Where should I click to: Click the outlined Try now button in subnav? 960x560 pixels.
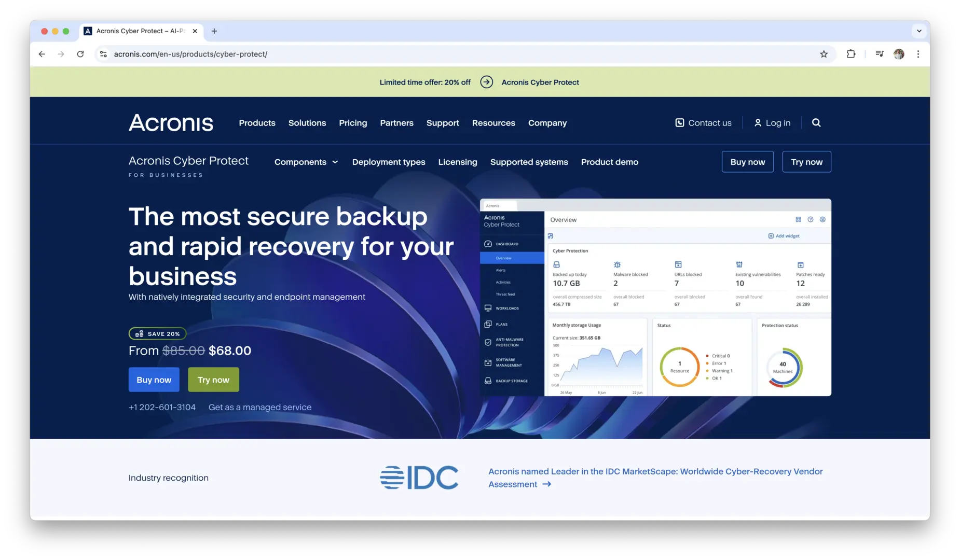[x=807, y=162]
